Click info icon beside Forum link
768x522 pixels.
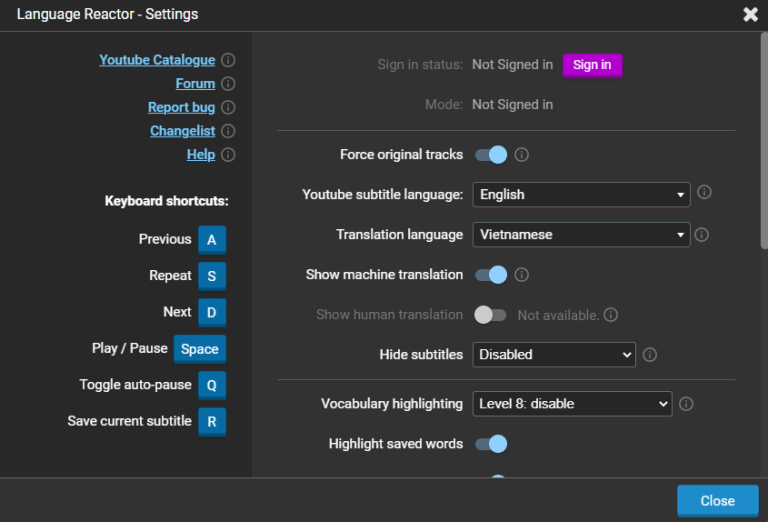pos(228,84)
